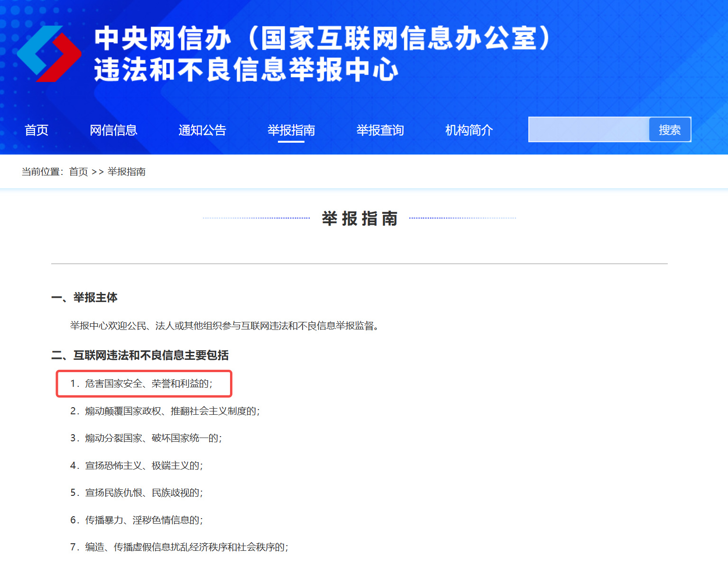View the 机构简介 navigation page
Viewport: 728px width, 566px height.
pyautogui.click(x=469, y=130)
